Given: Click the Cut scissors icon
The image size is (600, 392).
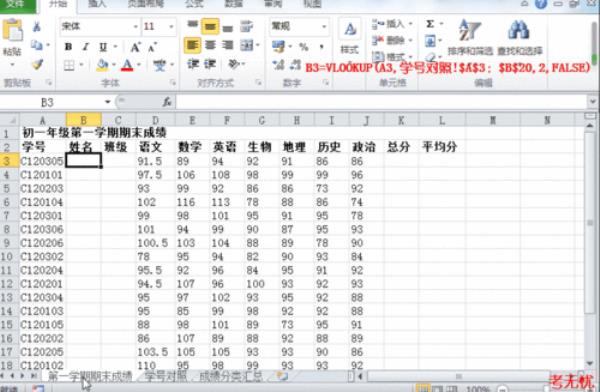Looking at the screenshot, I should [x=37, y=26].
